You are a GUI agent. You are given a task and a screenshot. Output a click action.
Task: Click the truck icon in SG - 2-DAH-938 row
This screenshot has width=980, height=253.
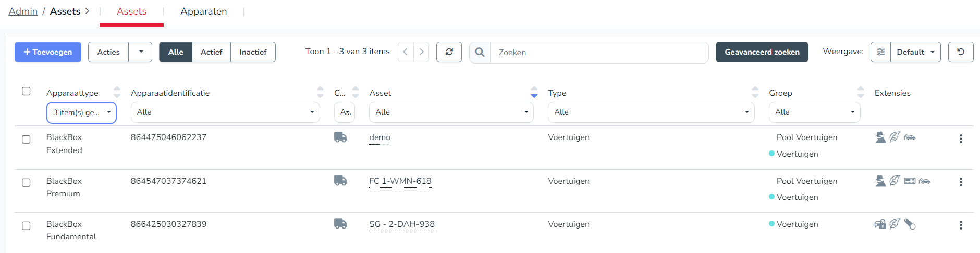tap(340, 223)
